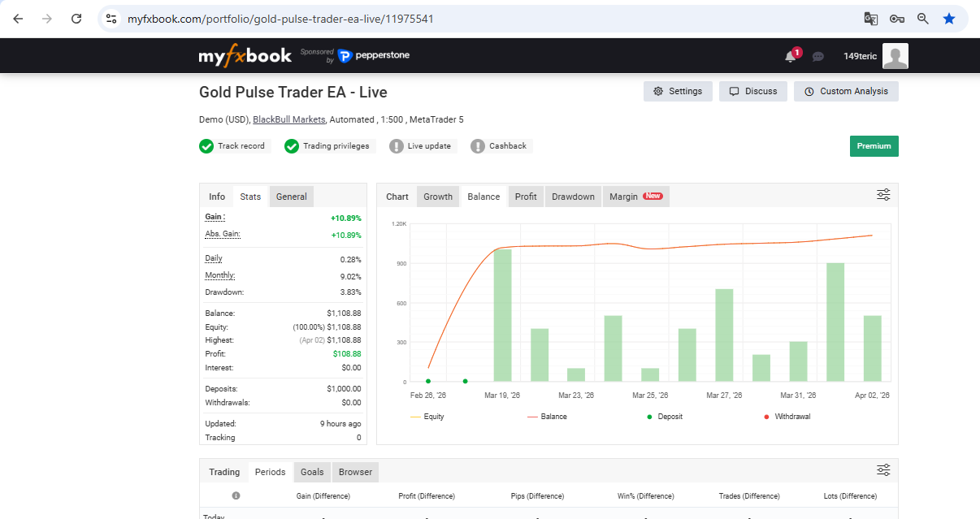This screenshot has width=980, height=519.
Task: Click the info icon in the periods table header
Action: [x=236, y=495]
